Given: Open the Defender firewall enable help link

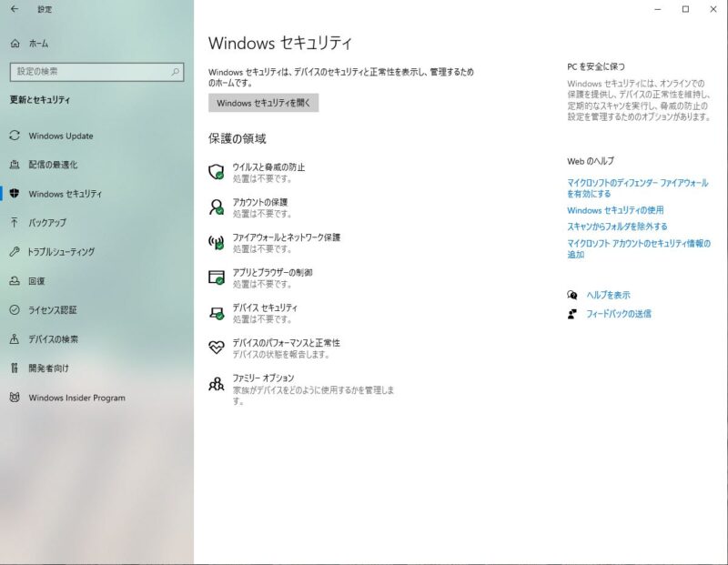Looking at the screenshot, I should tap(638, 188).
